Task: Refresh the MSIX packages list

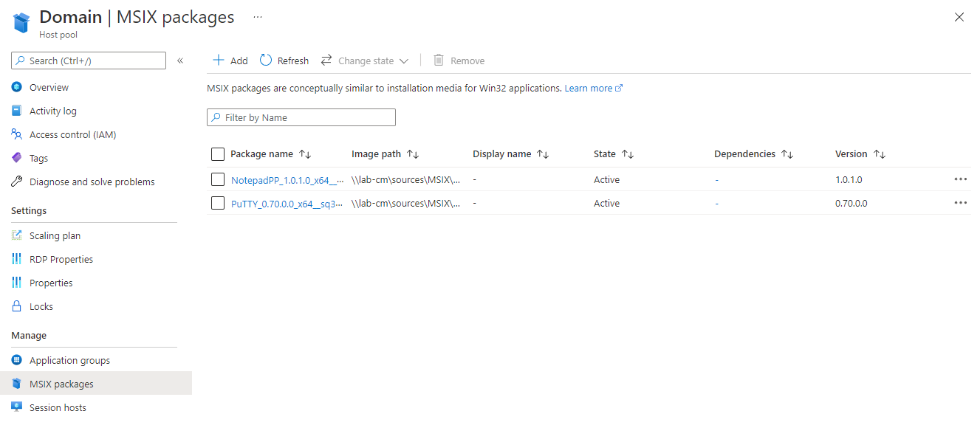Action: [284, 60]
